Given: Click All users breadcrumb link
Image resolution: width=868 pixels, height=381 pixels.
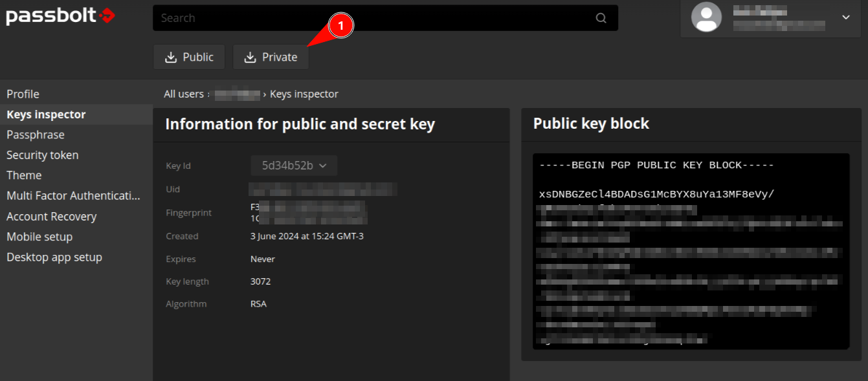Looking at the screenshot, I should pos(184,94).
